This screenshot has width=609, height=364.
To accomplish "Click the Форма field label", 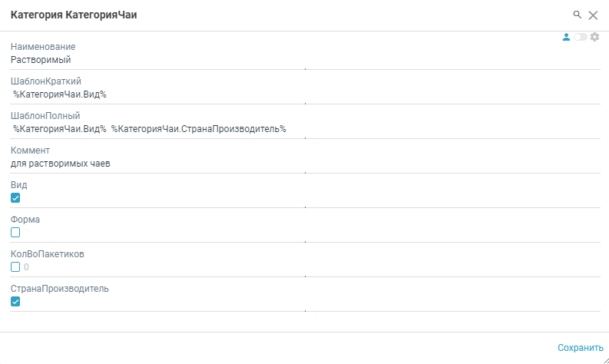I will 25,220.
